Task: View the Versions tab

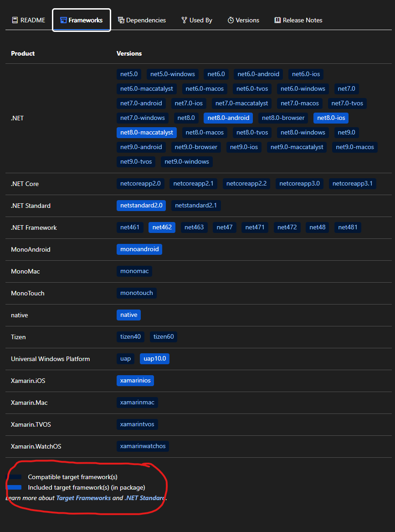Action: click(243, 20)
